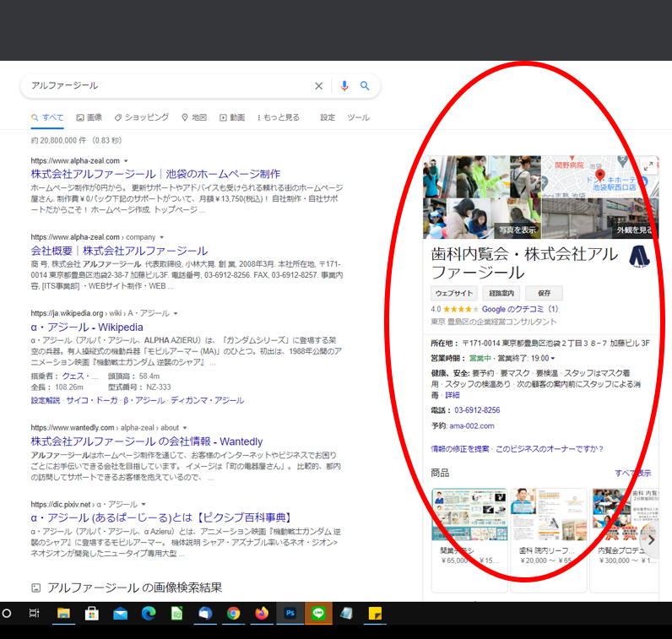Expand the もっと見る menu
This screenshot has width=672, height=639.
(278, 117)
